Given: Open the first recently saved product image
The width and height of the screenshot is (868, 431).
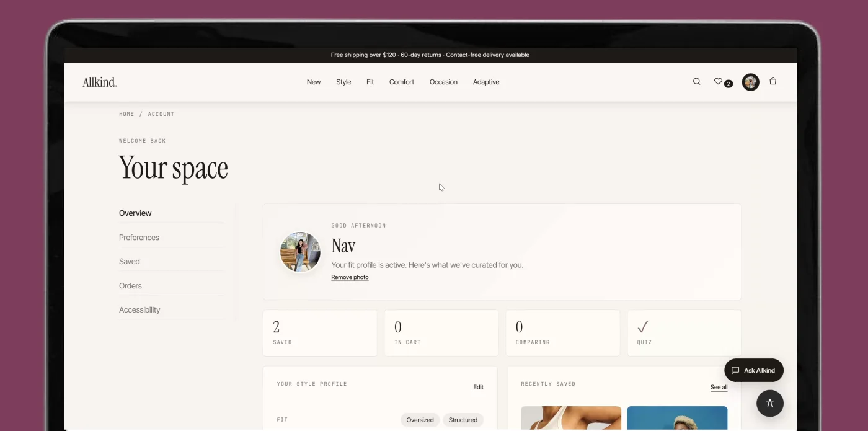Looking at the screenshot, I should pos(571,418).
